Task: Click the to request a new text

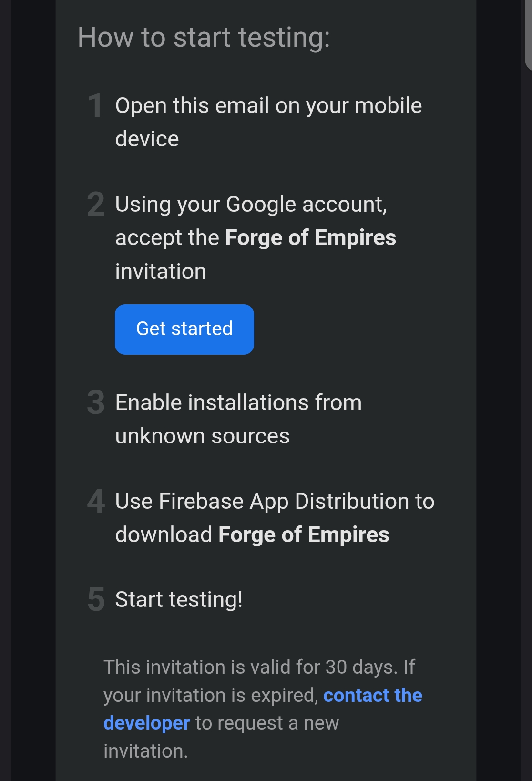Action: (267, 723)
